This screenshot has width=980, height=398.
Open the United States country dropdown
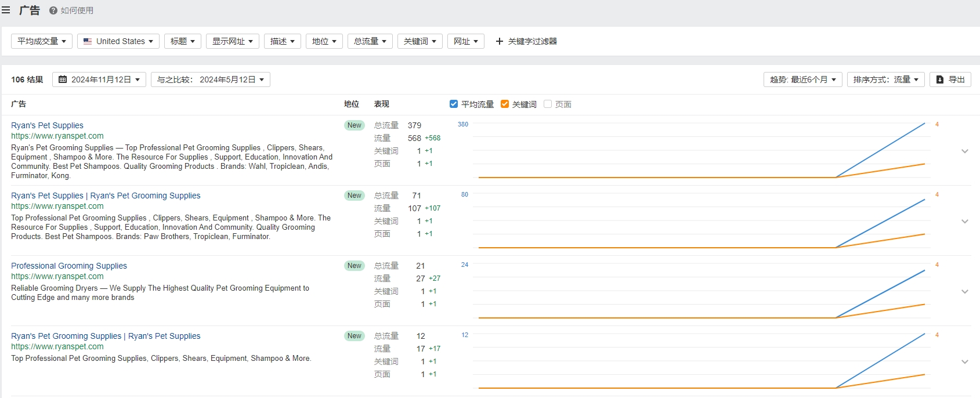coord(118,41)
